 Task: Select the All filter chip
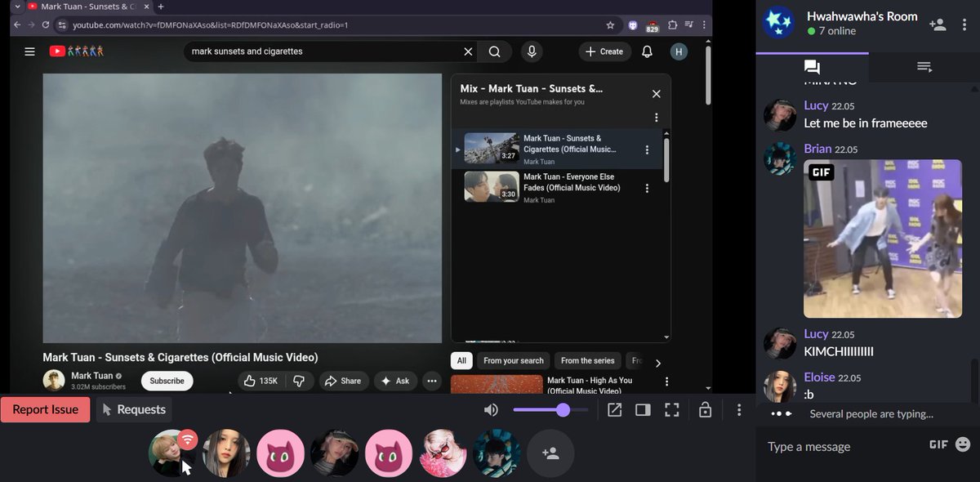[461, 361]
